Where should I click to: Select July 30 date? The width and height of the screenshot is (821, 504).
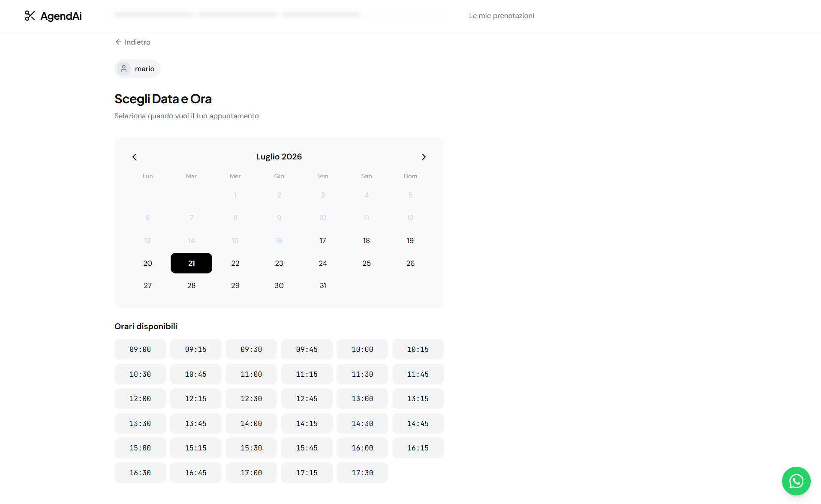pyautogui.click(x=279, y=285)
